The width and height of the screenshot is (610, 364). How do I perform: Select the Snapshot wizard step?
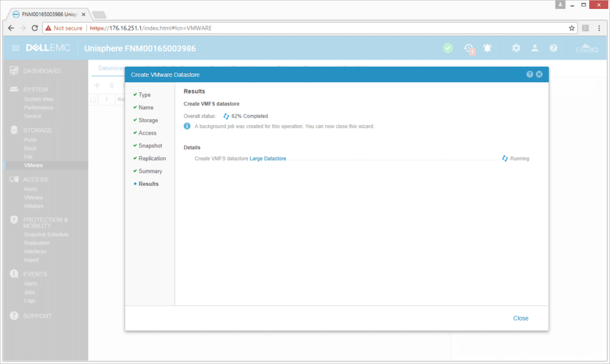pyautogui.click(x=150, y=146)
